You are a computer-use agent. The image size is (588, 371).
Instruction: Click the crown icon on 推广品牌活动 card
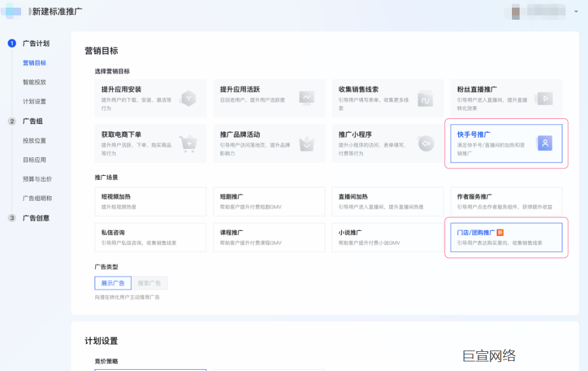pyautogui.click(x=307, y=144)
